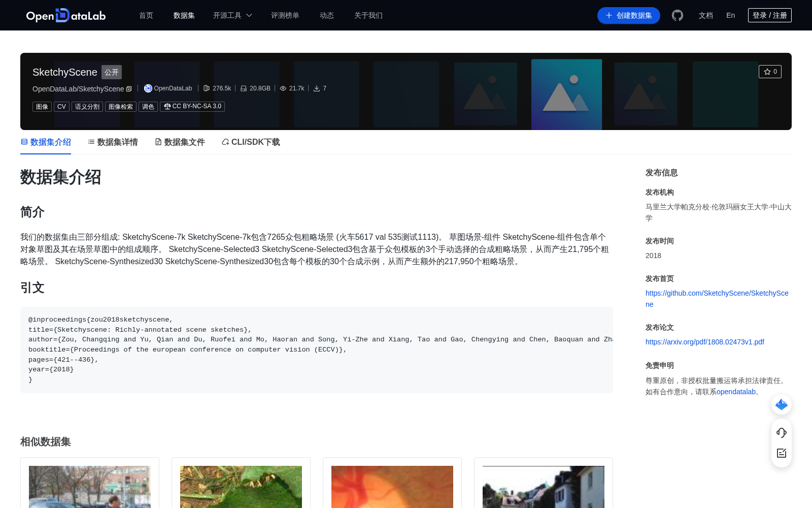Open the street scene similar dataset thumbnail
Screen dimensions: 812x508
(90, 487)
